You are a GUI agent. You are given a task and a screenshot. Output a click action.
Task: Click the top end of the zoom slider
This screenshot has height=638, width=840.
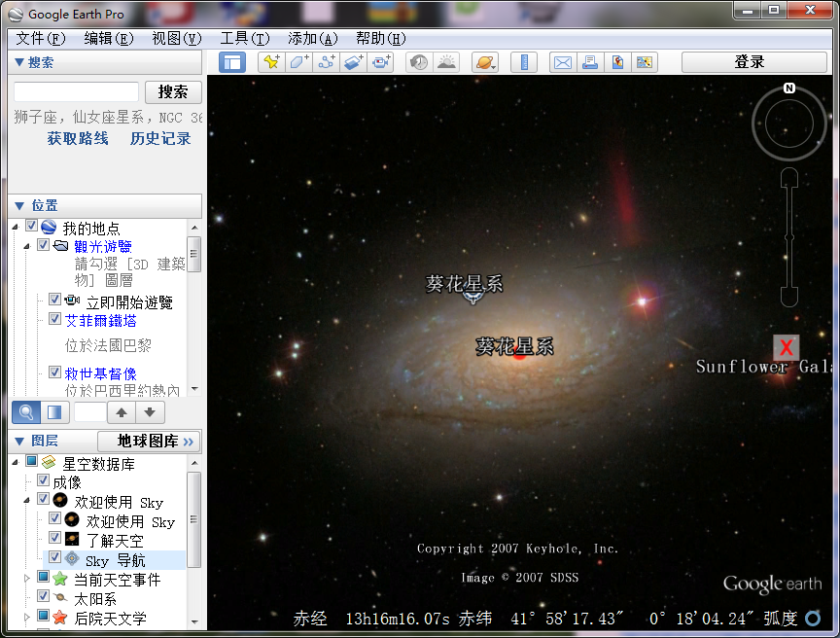point(789,177)
